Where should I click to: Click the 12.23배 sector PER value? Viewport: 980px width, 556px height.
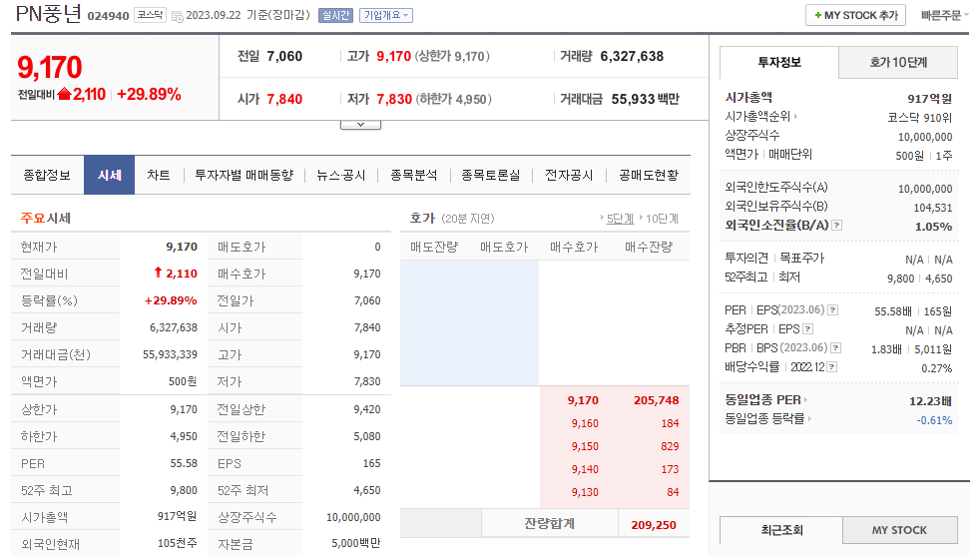point(931,401)
